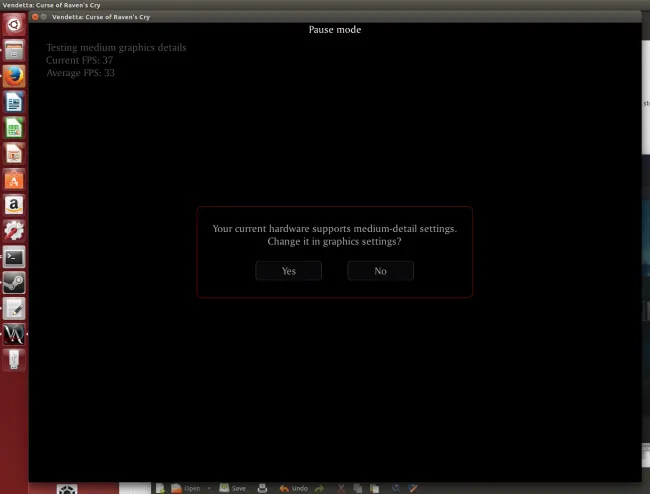Click the Pause mode heading text

click(x=335, y=30)
